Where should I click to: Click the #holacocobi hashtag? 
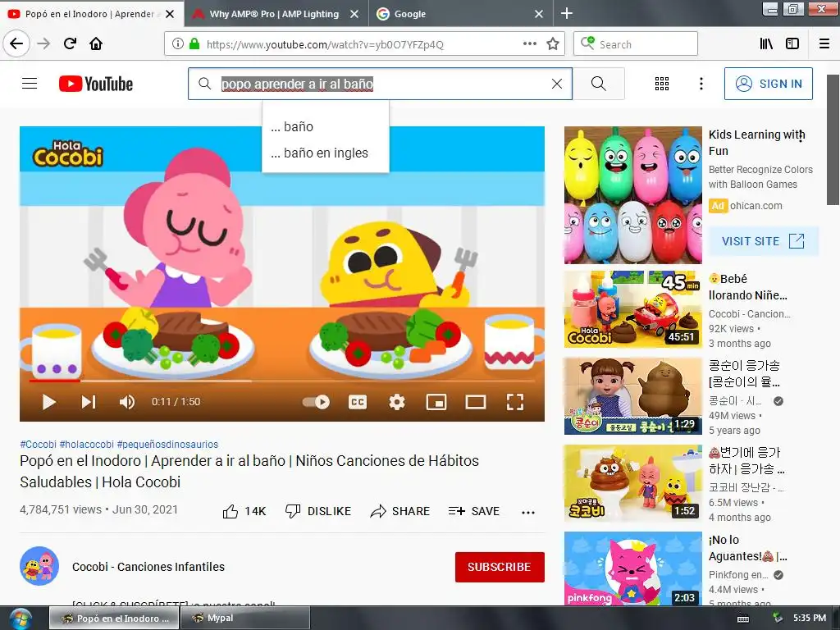click(x=86, y=444)
